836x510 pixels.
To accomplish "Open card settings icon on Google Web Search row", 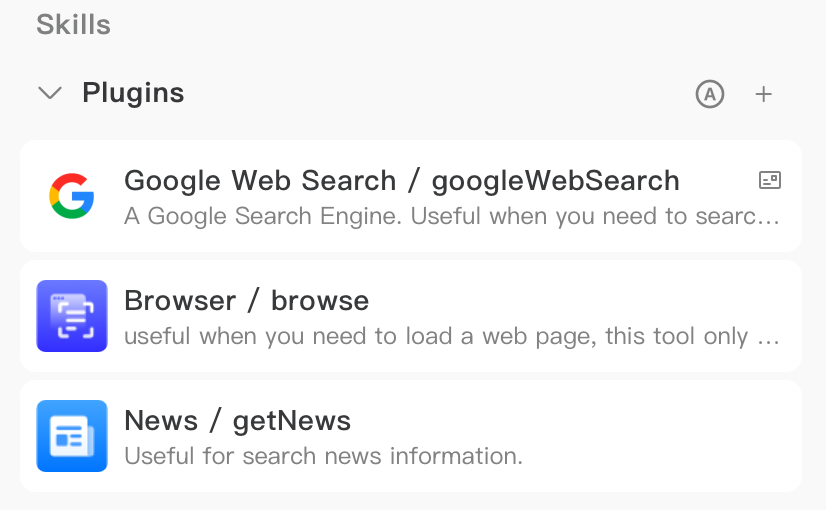I will [769, 180].
